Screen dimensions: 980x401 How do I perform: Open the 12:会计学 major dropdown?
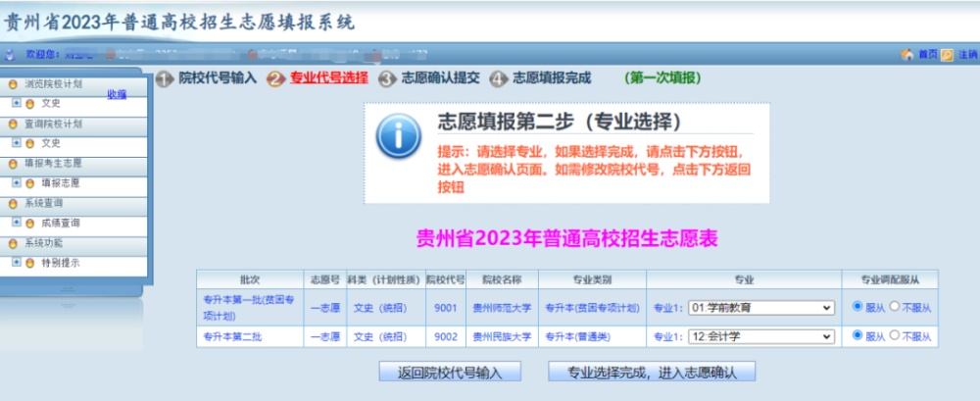pyautogui.click(x=761, y=336)
